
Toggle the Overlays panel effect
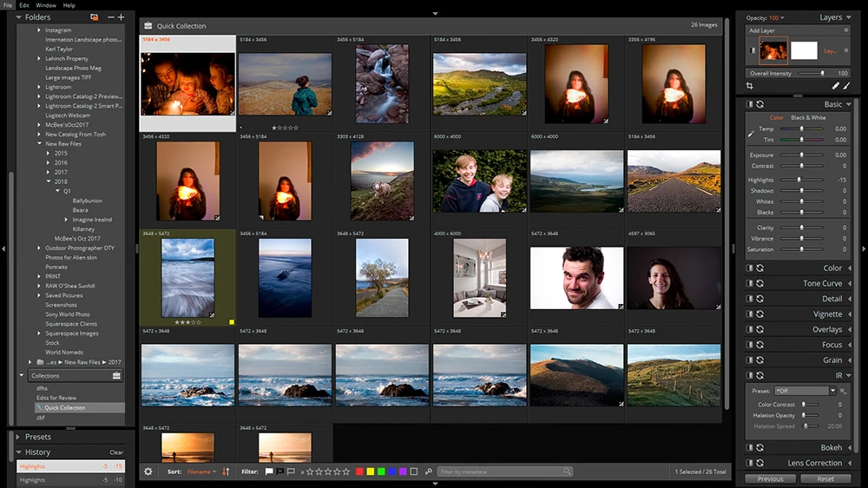click(x=750, y=330)
